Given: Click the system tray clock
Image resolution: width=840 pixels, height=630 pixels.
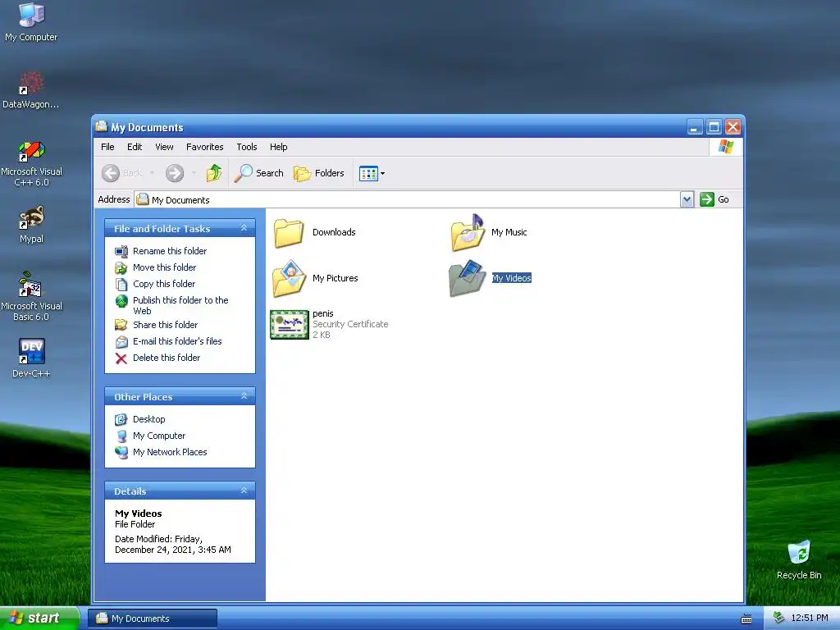Looking at the screenshot, I should click(810, 619).
